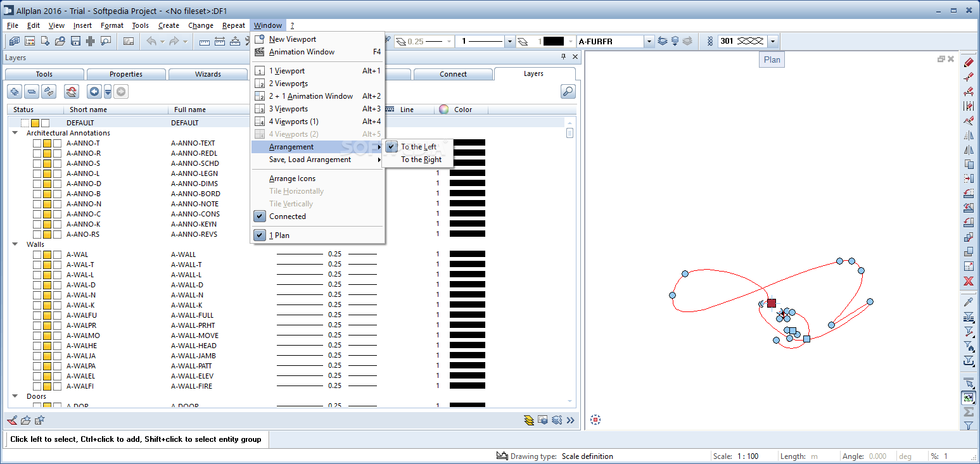Click the red square handle on the curve

[771, 303]
